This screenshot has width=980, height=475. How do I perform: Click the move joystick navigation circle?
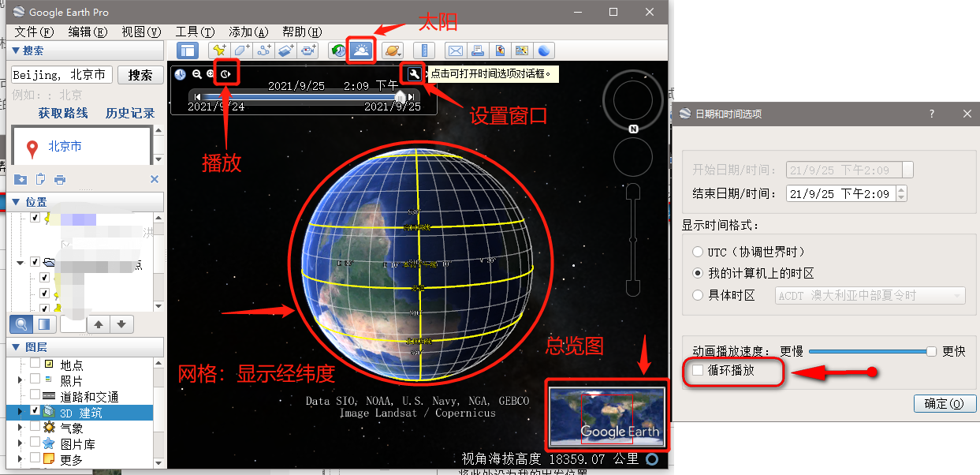(x=632, y=158)
